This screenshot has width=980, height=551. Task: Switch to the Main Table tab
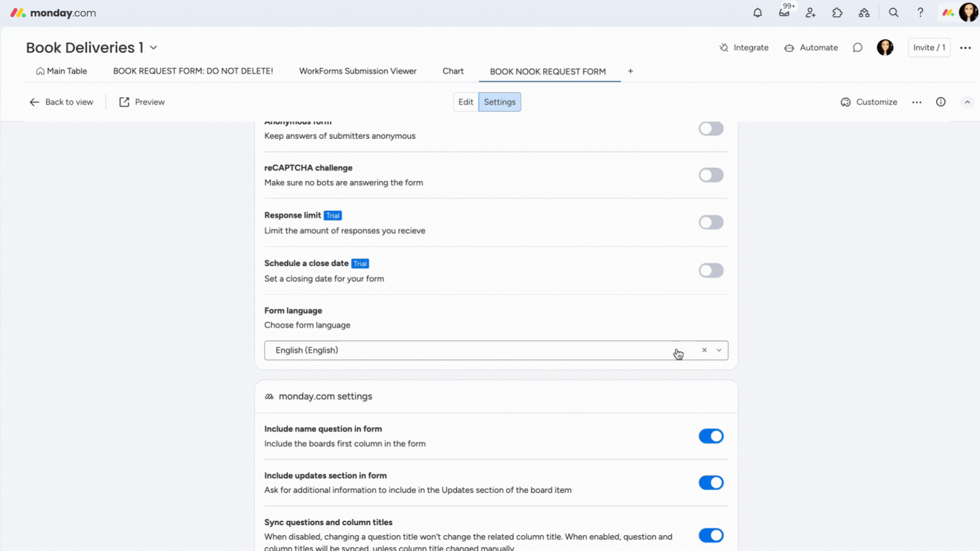pos(61,71)
